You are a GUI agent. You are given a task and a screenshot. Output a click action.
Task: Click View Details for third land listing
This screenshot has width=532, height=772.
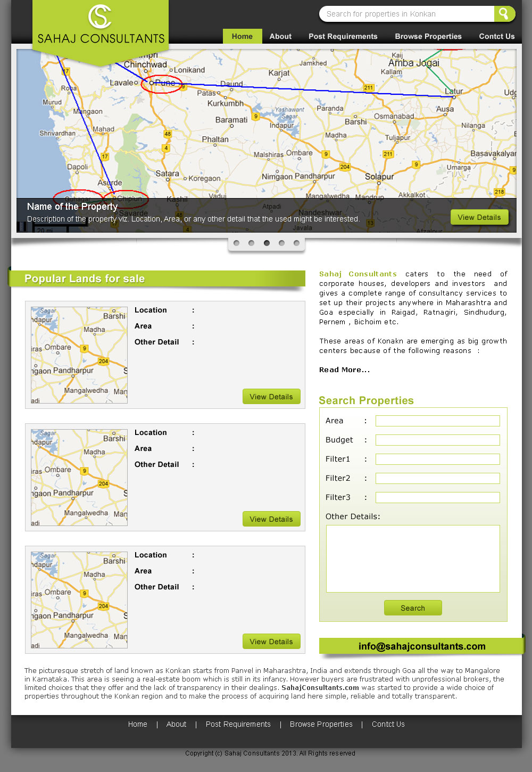tap(271, 642)
